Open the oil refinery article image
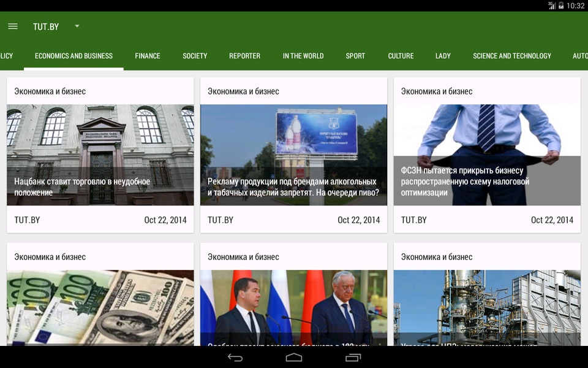 click(487, 307)
